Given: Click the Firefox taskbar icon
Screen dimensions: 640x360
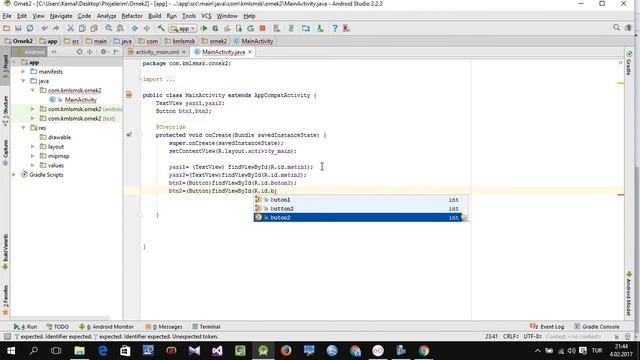Looking at the screenshot, I should (x=286, y=351).
